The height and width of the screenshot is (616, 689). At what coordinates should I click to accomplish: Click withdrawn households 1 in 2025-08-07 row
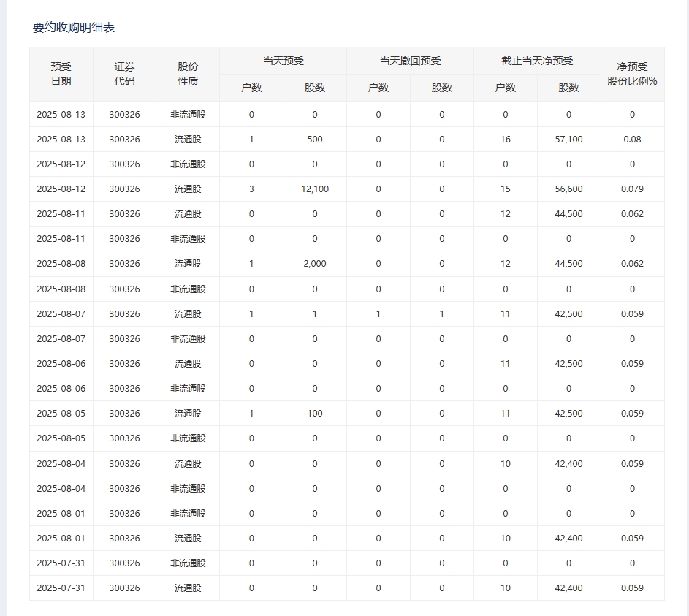[x=378, y=314]
